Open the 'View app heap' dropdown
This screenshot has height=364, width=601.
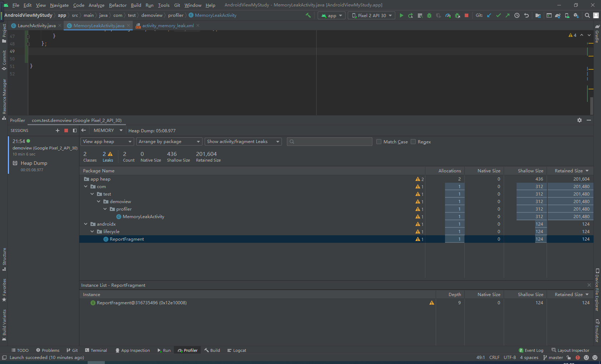107,141
